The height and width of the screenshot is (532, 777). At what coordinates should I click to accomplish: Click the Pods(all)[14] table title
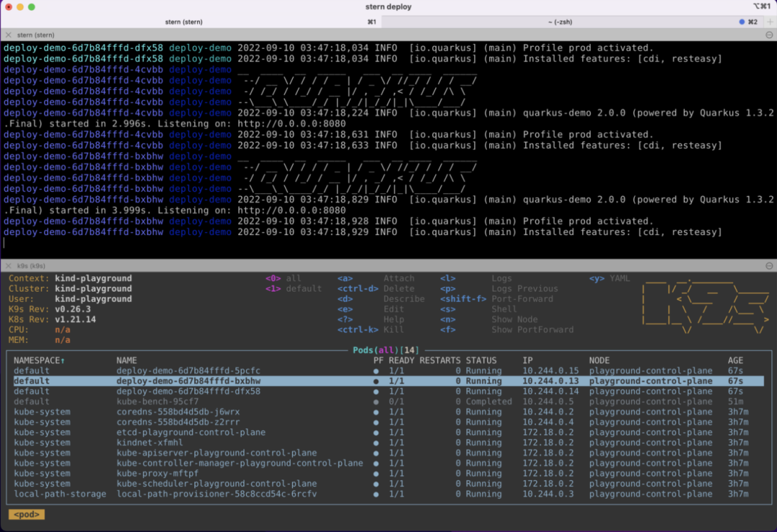(386, 350)
